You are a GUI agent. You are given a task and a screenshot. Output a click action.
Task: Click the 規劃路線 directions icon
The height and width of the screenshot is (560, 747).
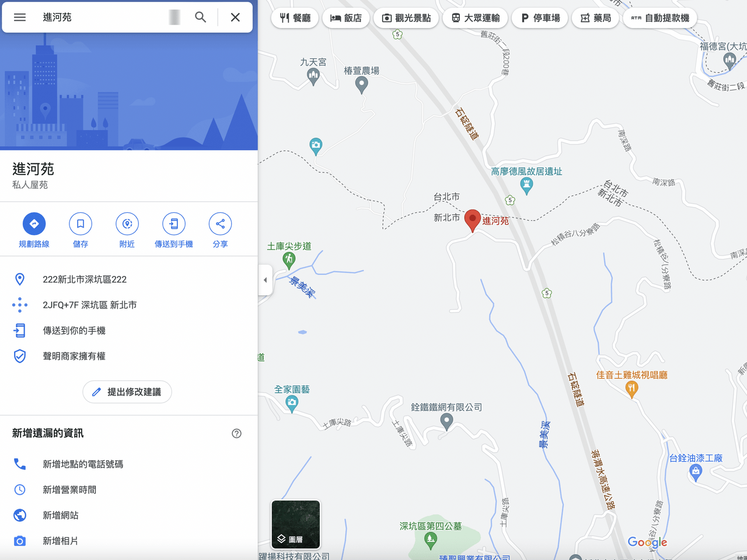[x=34, y=223]
